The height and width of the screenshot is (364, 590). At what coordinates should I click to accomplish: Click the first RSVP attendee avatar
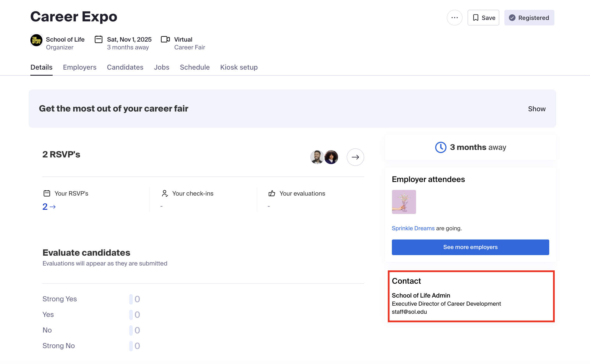pyautogui.click(x=317, y=157)
